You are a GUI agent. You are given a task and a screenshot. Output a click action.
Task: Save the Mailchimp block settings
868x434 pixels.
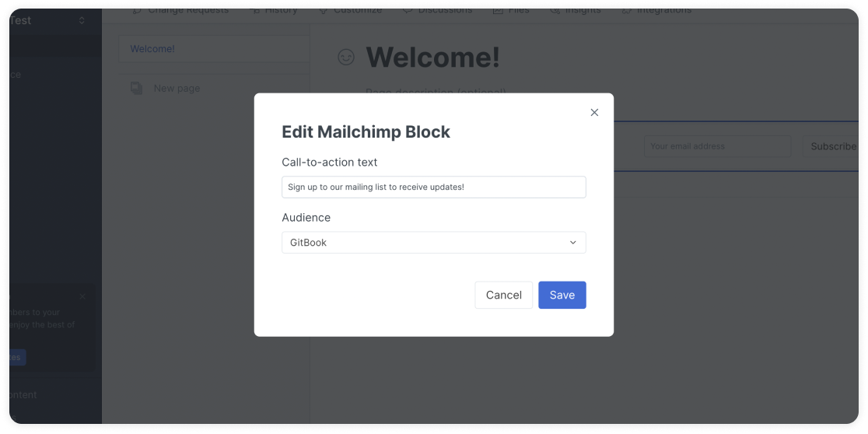tap(562, 295)
